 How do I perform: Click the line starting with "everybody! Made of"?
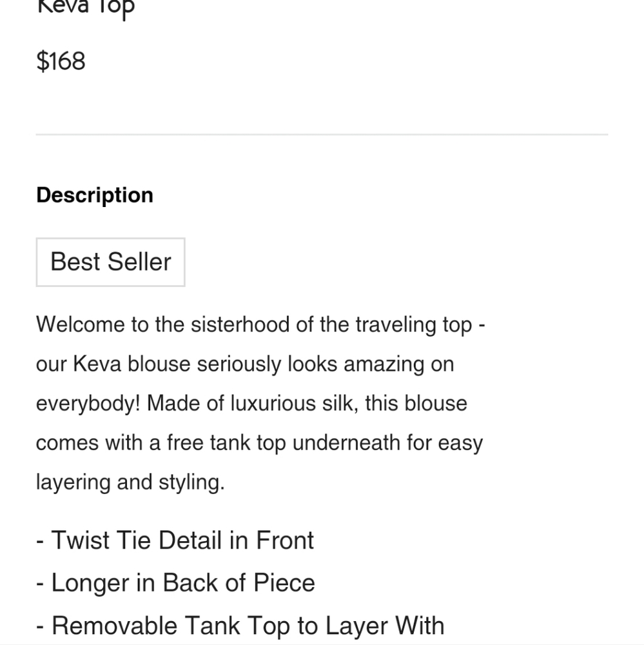point(251,403)
